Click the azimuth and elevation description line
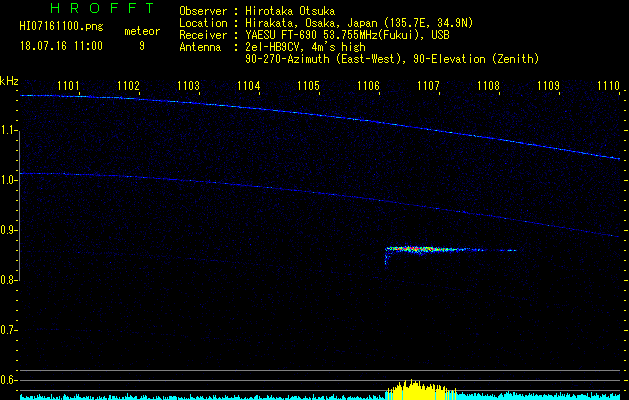 [x=392, y=59]
